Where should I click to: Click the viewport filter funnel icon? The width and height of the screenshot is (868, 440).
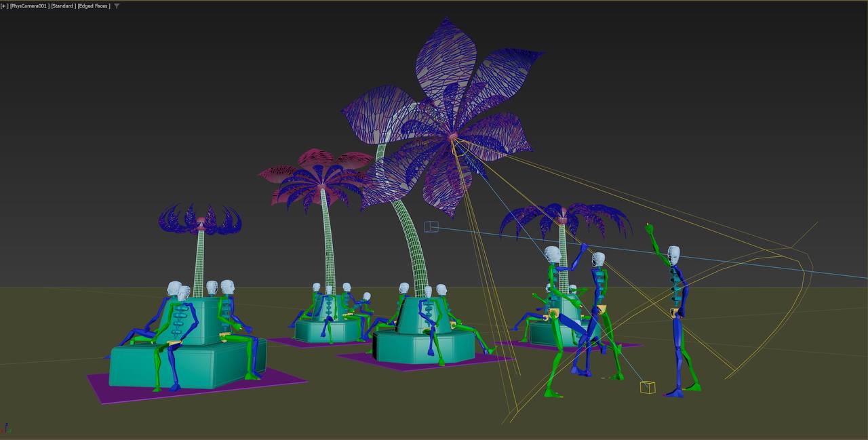[117, 6]
